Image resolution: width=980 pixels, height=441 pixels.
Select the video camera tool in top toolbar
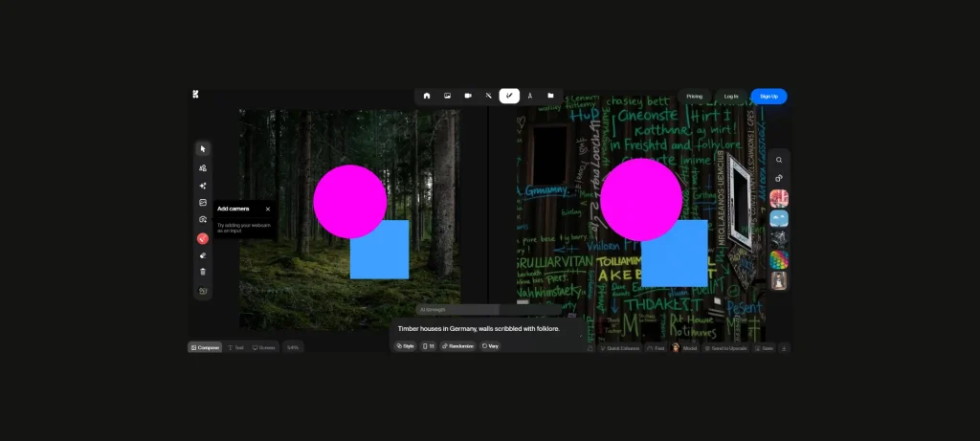[468, 96]
